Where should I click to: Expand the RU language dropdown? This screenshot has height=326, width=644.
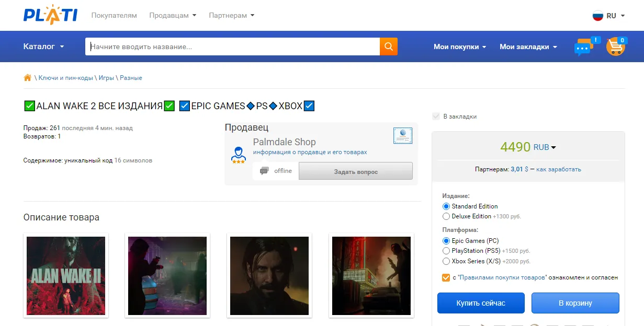(616, 16)
